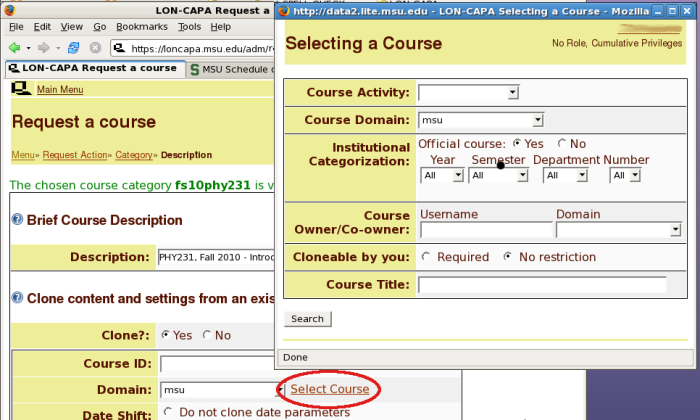
Task: Click the 'Selecting a Course' heading
Action: pos(363,43)
